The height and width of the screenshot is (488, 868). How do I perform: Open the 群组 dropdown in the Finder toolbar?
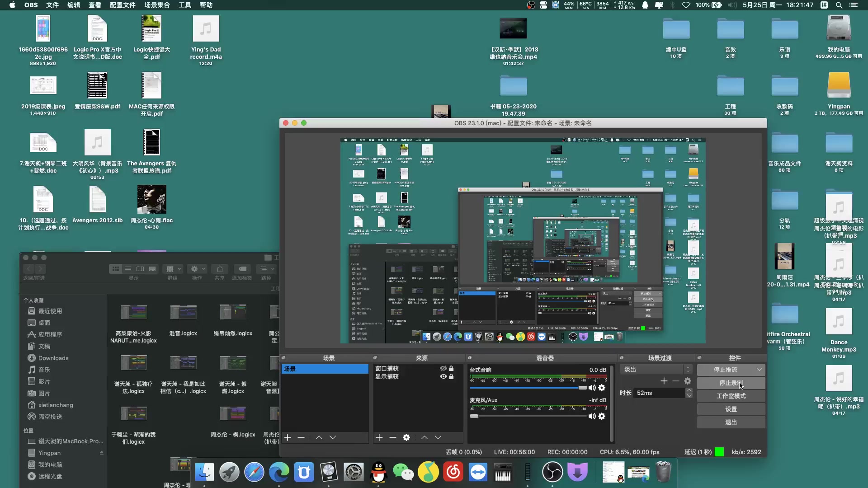pyautogui.click(x=173, y=269)
